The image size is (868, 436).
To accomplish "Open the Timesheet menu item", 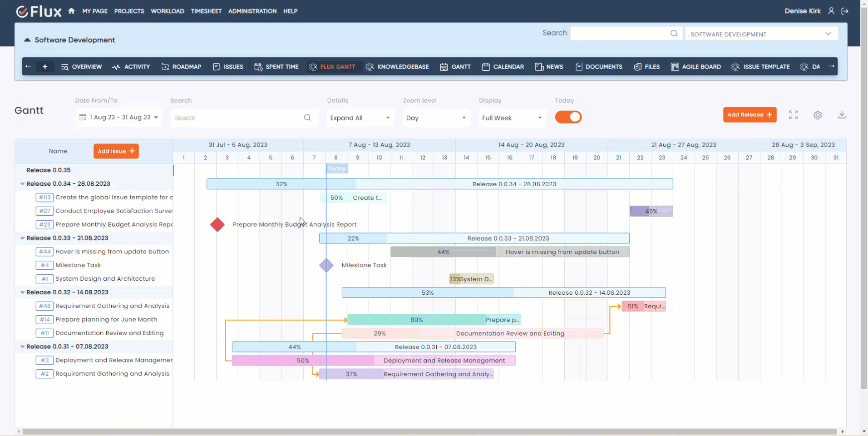I will 206,11.
